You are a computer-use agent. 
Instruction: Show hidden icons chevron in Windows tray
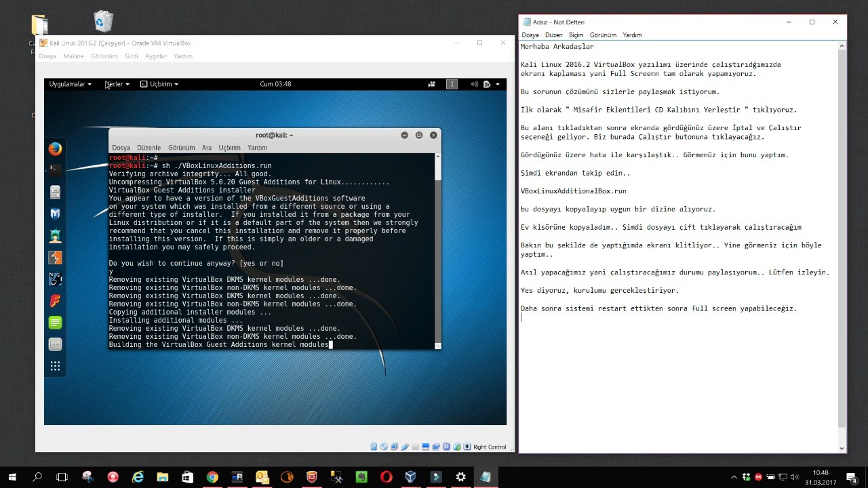click(734, 476)
